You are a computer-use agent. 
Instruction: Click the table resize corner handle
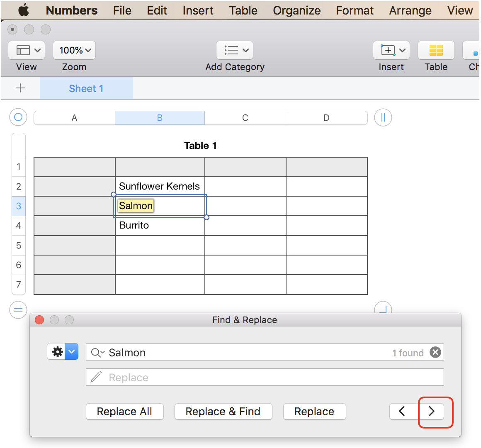click(383, 307)
